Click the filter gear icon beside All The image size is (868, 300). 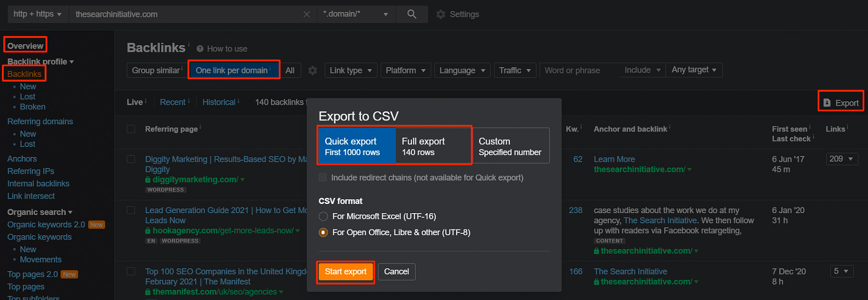(x=313, y=71)
